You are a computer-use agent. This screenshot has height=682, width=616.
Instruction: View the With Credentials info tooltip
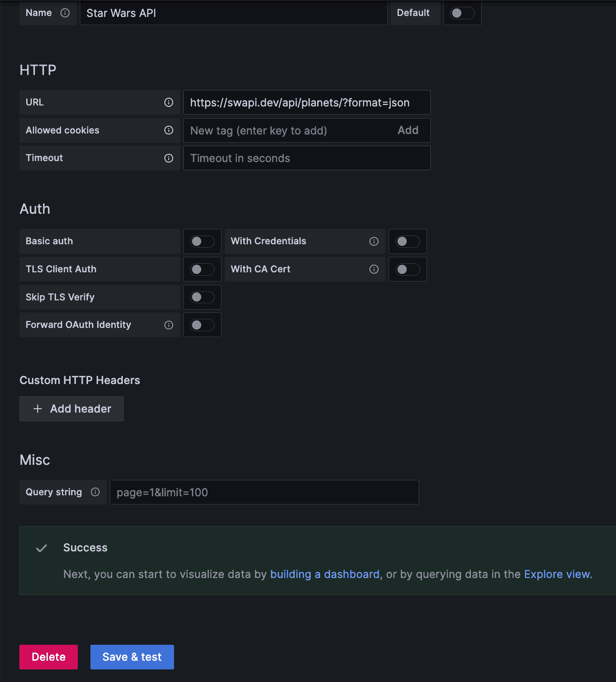coord(374,241)
